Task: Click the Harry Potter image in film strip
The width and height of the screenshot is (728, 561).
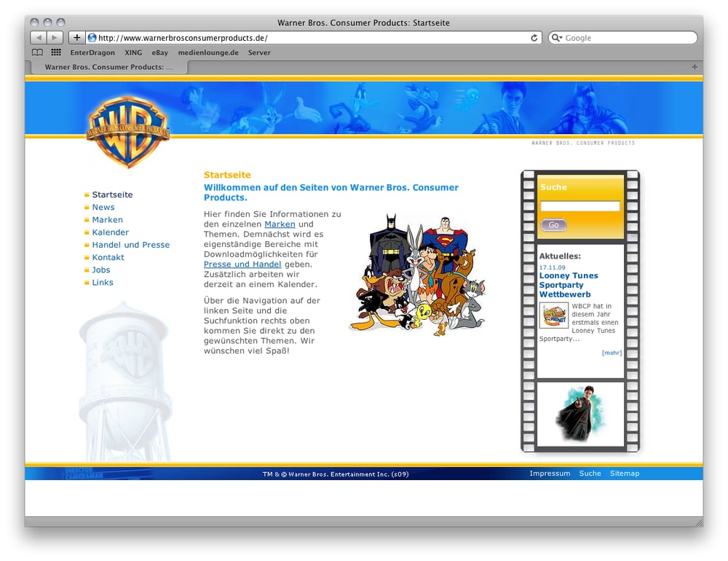Action: click(x=580, y=414)
